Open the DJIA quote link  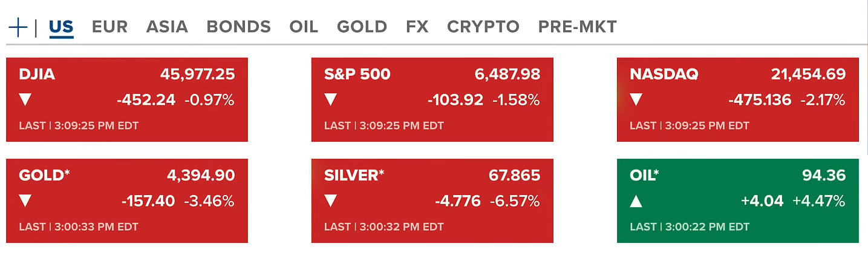coord(37,75)
